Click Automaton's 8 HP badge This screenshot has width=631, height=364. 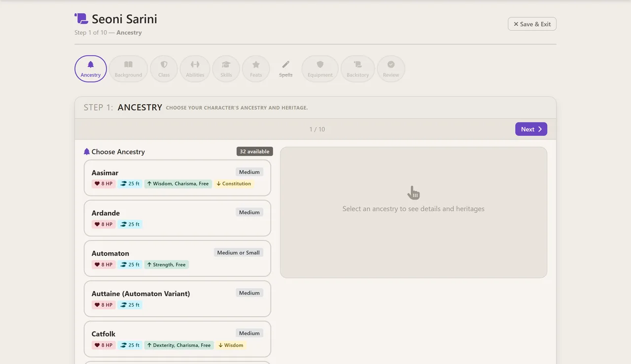(104, 265)
